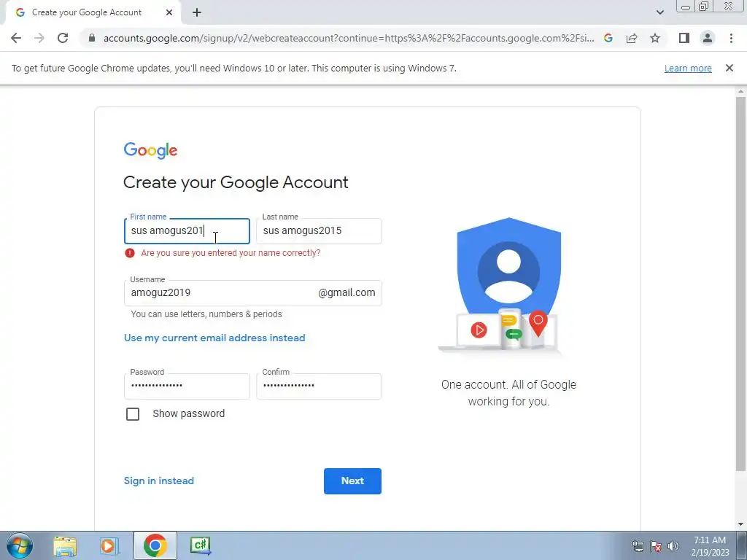Click the Show desktop strip at taskbar end
The image size is (747, 560).
tap(742, 545)
